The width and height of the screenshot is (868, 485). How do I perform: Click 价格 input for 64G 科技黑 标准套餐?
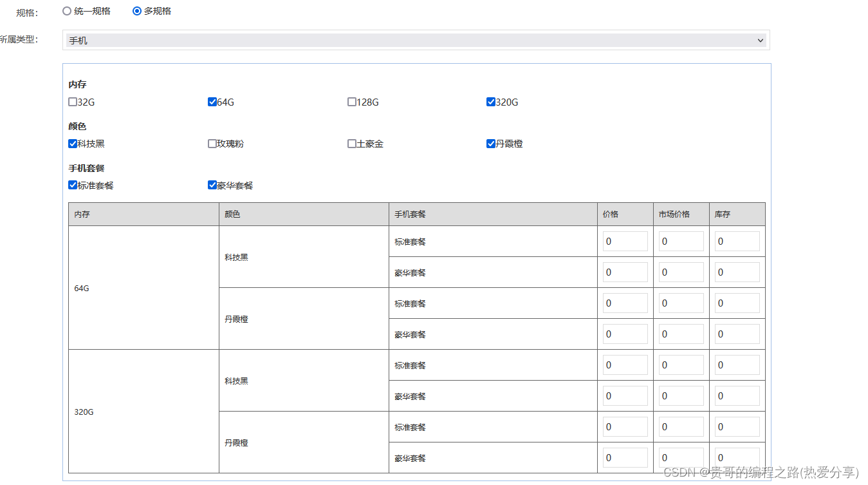625,242
